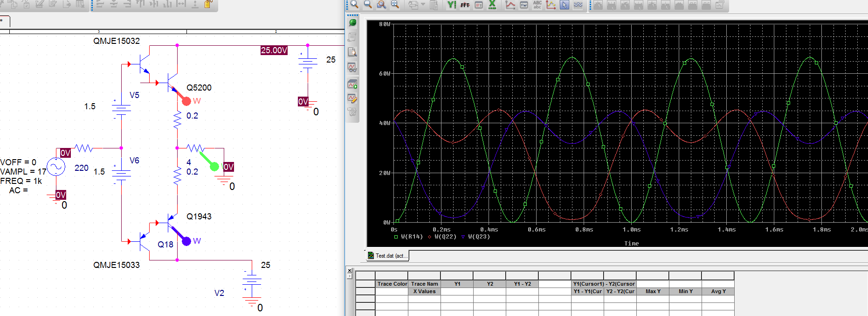Click the Min Y column header
Viewport: 868px width, 316px height.
pyautogui.click(x=685, y=291)
